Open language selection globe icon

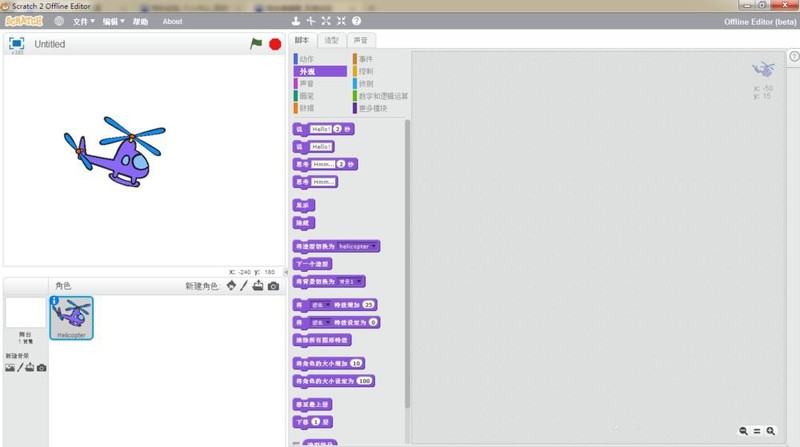pyautogui.click(x=59, y=21)
